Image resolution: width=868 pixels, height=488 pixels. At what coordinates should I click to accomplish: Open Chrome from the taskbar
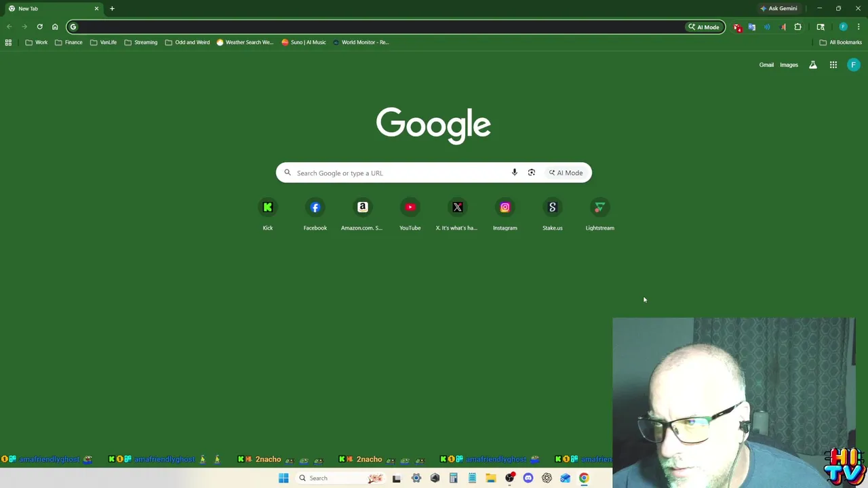coord(584,478)
